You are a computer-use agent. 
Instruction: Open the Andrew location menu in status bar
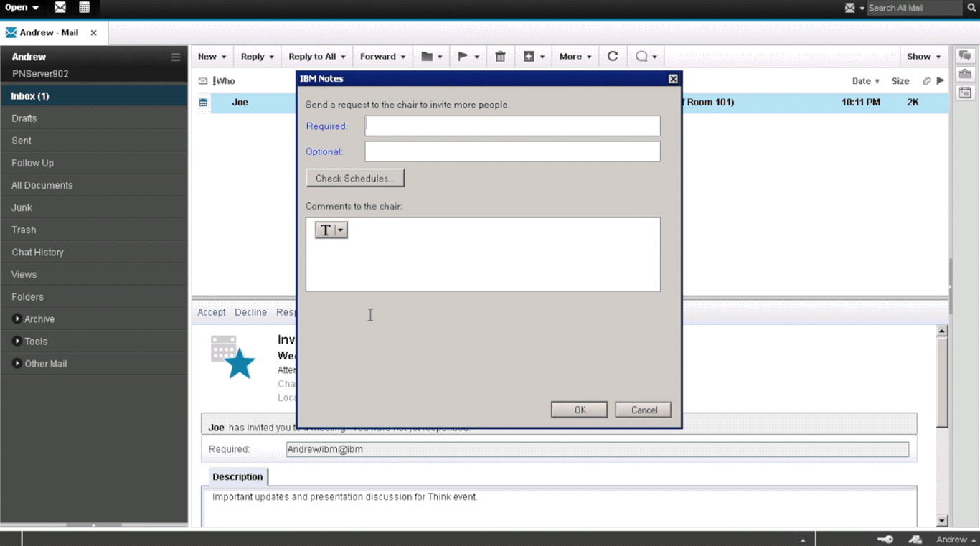pos(956,540)
